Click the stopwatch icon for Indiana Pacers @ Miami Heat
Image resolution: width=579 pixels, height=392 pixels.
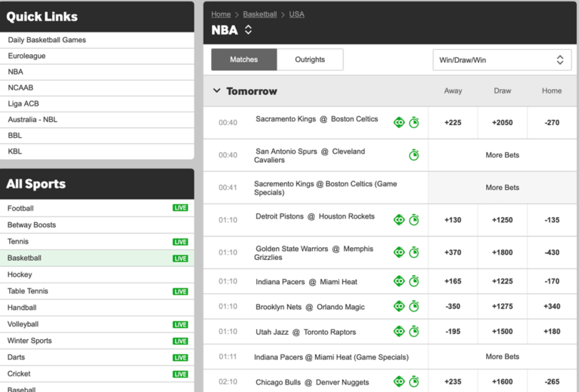click(x=414, y=281)
